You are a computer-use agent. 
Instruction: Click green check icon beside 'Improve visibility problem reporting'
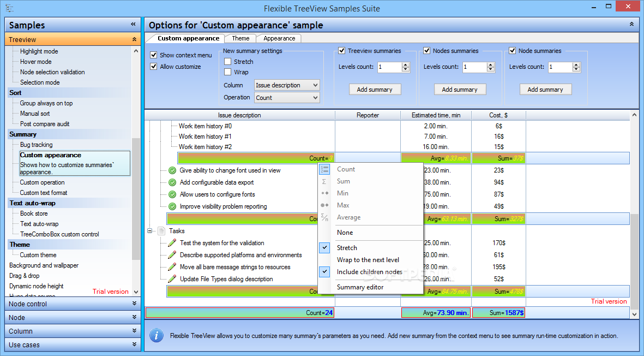(172, 206)
